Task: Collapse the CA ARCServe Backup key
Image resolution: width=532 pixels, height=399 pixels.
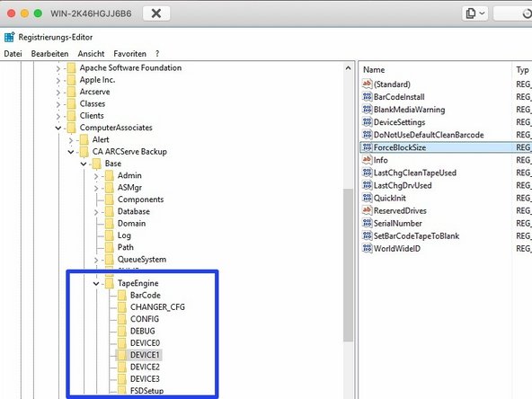Action: coord(71,152)
